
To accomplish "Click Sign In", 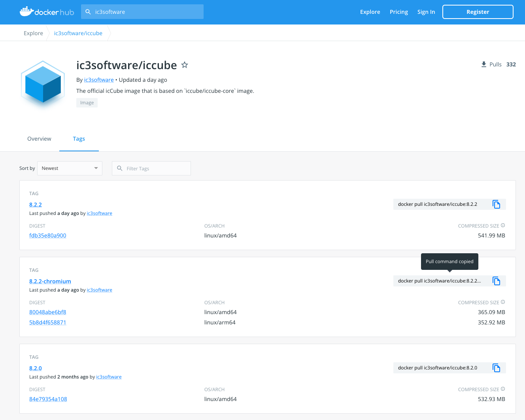I will point(426,12).
